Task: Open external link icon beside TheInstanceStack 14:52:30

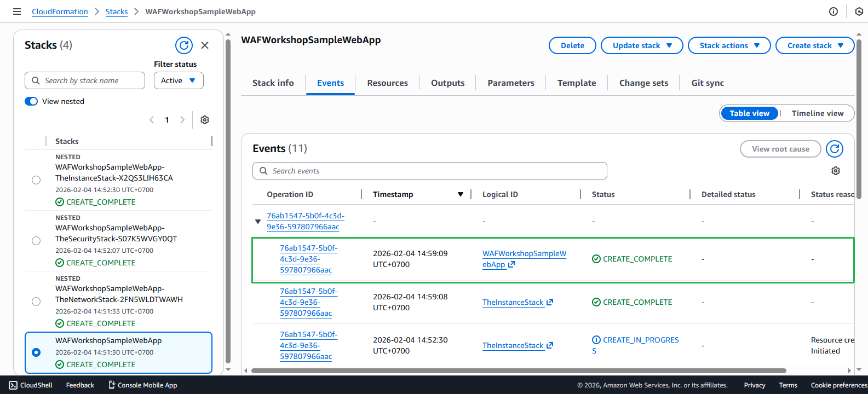Action: pyautogui.click(x=550, y=345)
